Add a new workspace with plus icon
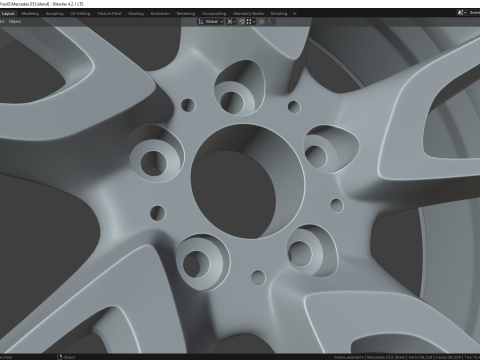 (x=294, y=14)
